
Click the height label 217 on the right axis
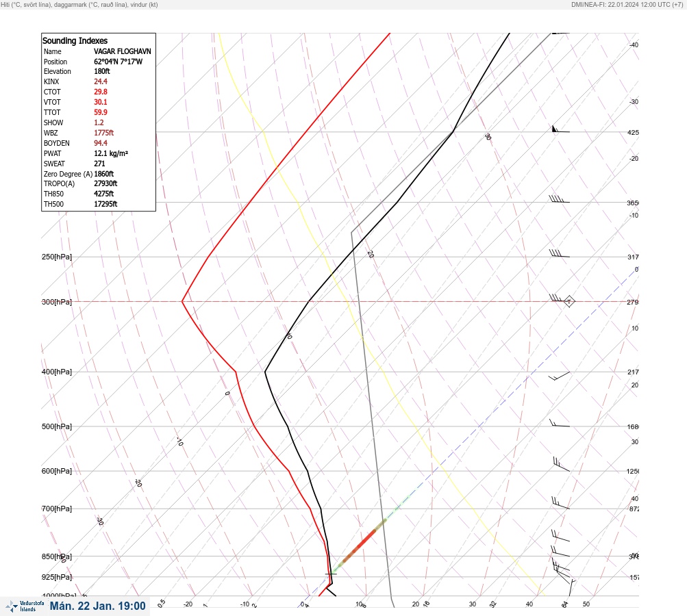click(633, 372)
